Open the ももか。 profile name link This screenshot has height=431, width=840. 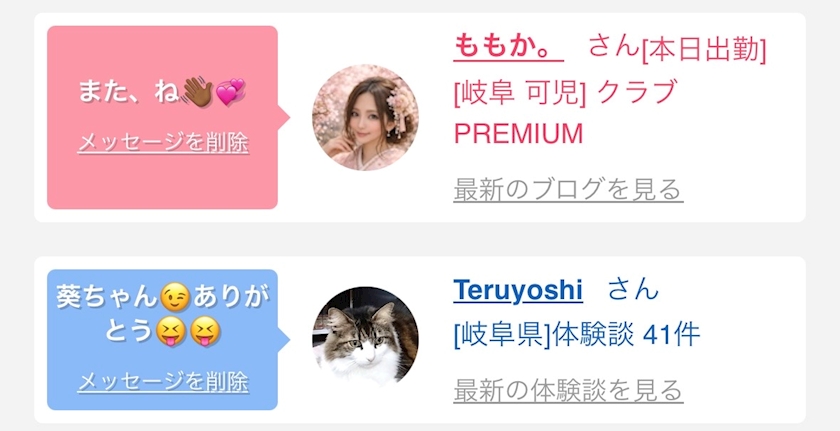pos(508,47)
